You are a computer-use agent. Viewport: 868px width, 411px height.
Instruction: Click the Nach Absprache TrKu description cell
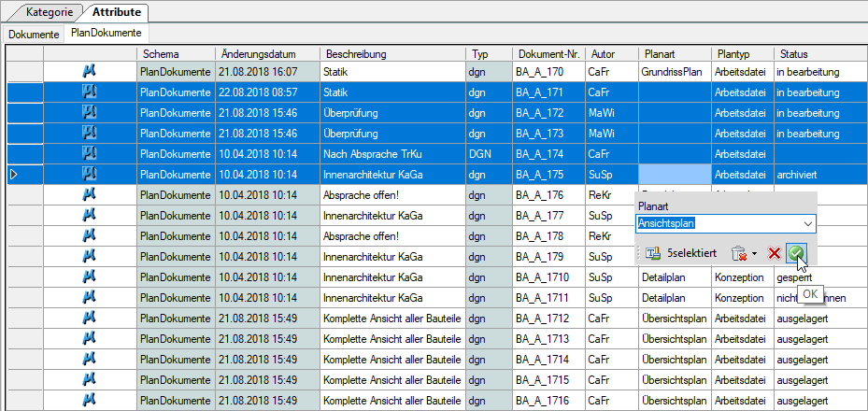point(393,153)
